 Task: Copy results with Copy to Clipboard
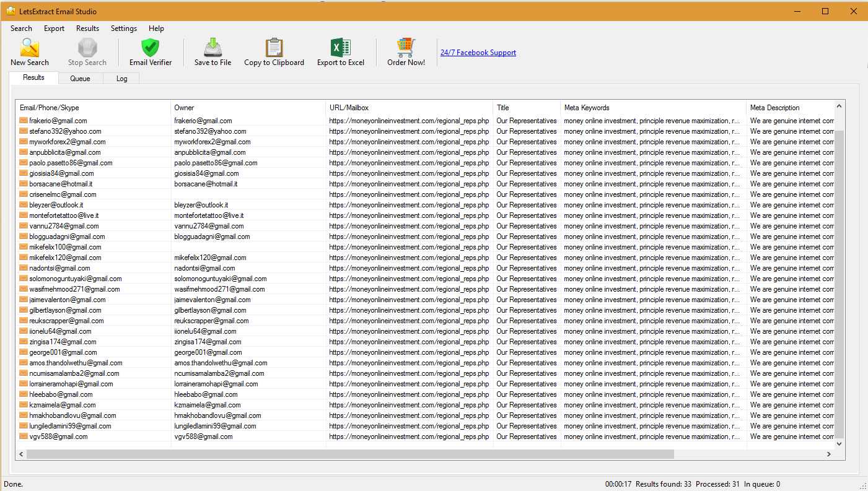pos(274,52)
